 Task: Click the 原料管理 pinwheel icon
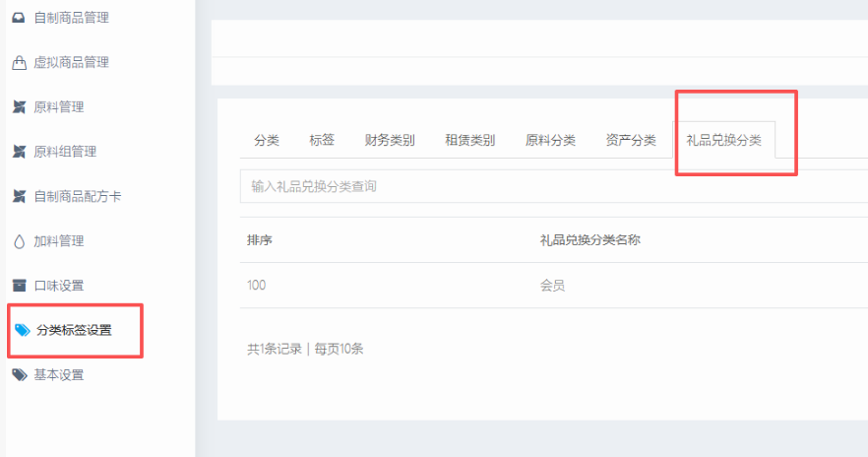[19, 107]
